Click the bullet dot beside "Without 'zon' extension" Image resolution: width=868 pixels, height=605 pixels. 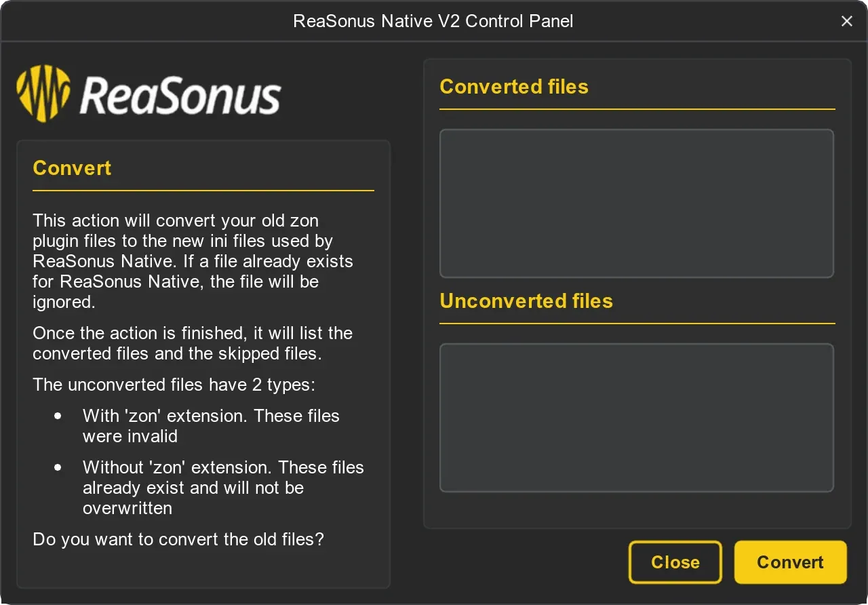point(58,467)
